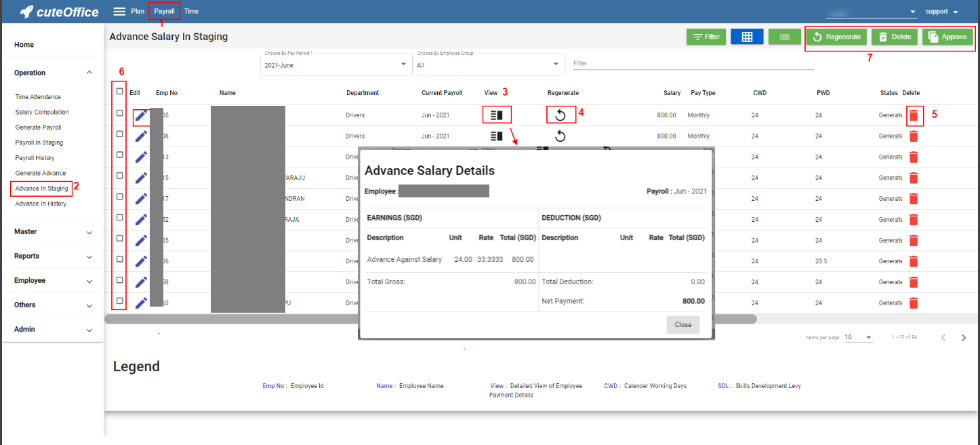Switch to the blue grid view icon
Viewport: 980px width, 445px height.
pos(747,37)
